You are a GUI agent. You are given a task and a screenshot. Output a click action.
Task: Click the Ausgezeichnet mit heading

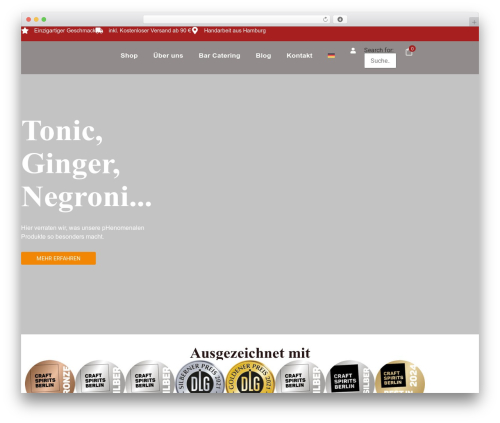[250, 353]
